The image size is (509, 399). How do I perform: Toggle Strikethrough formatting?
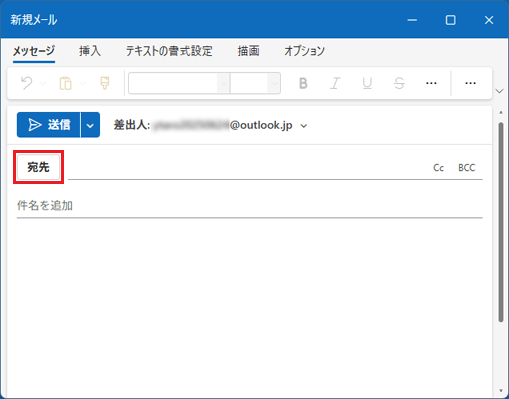point(399,83)
